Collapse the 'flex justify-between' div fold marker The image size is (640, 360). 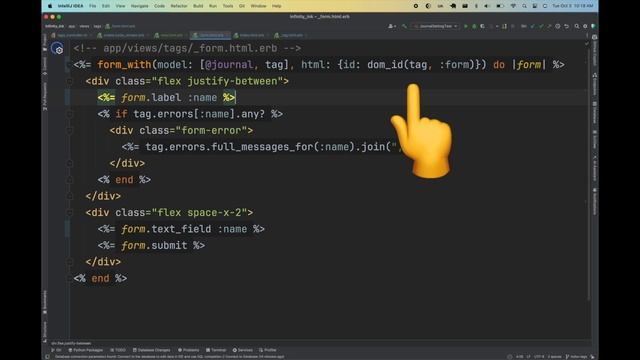69,82
